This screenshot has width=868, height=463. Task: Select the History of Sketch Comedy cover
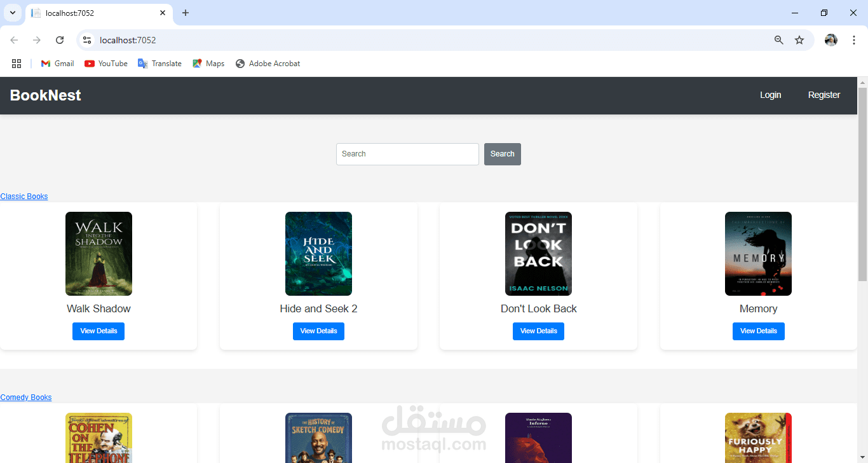318,438
